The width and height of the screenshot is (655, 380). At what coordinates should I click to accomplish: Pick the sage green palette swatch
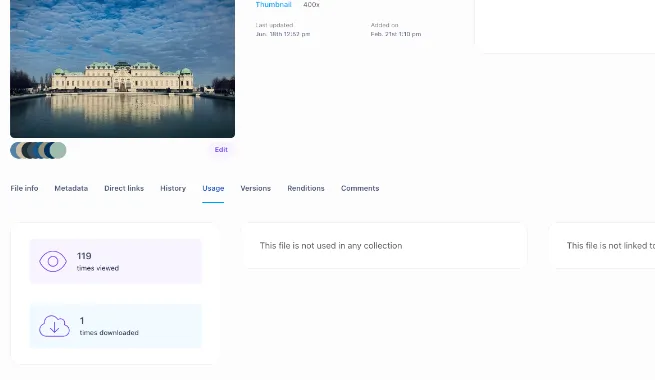[x=58, y=150]
